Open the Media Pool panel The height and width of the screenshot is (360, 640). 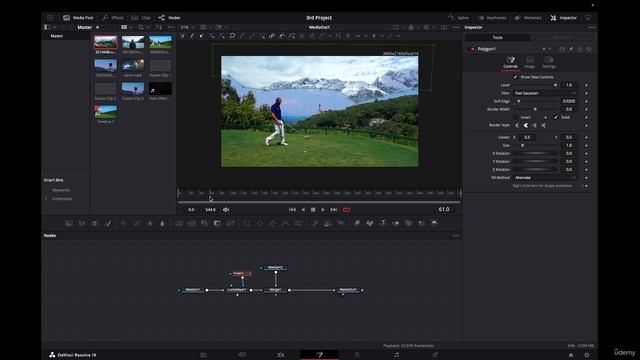click(x=78, y=18)
